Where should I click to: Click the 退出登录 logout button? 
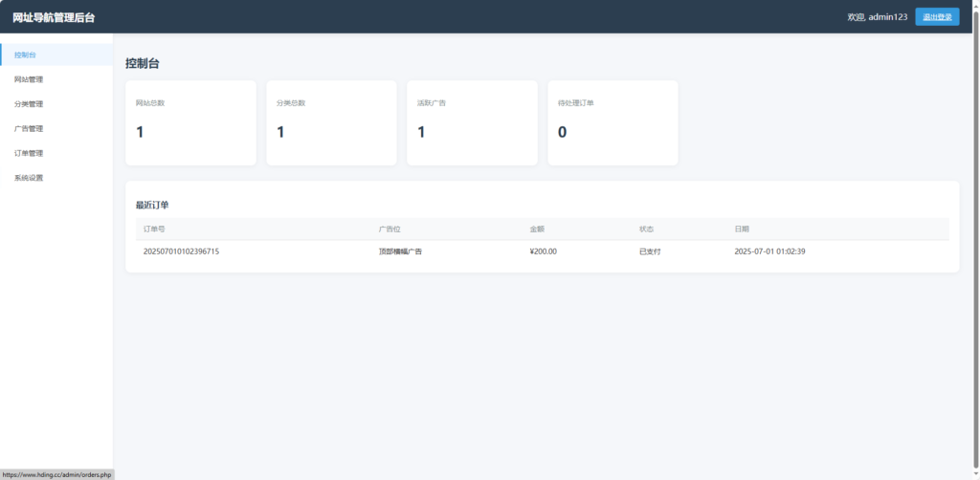[936, 17]
